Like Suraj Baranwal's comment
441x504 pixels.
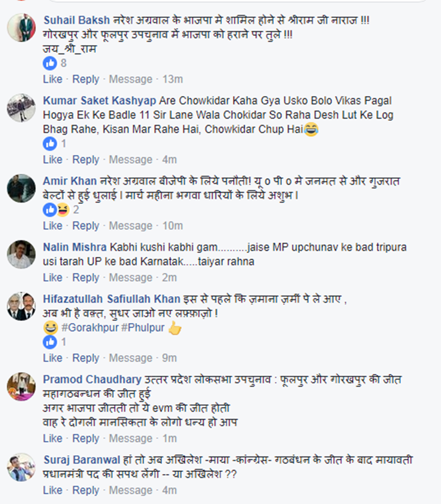click(x=53, y=490)
